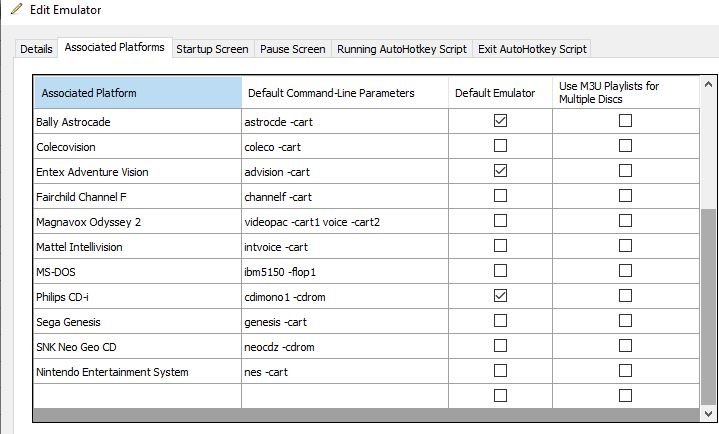Click the 'neocdz -cdrom' parameters cell
The height and width of the screenshot is (434, 719).
click(x=345, y=347)
